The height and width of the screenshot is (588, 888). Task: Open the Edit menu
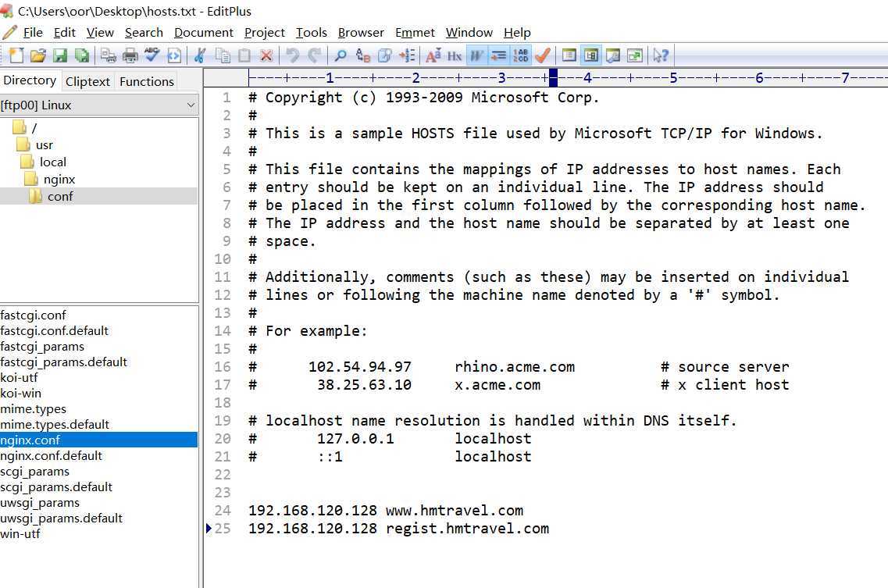[x=65, y=32]
